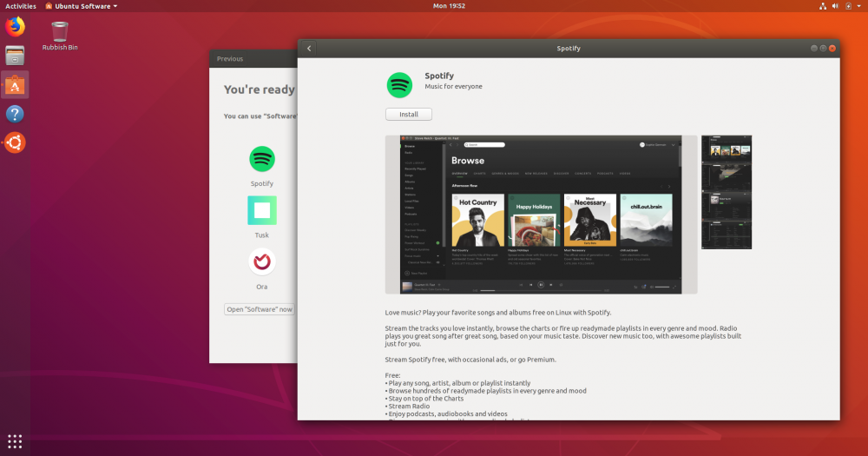Click the power icon in the top bar
Viewport: 868px width, 456px height.
848,6
